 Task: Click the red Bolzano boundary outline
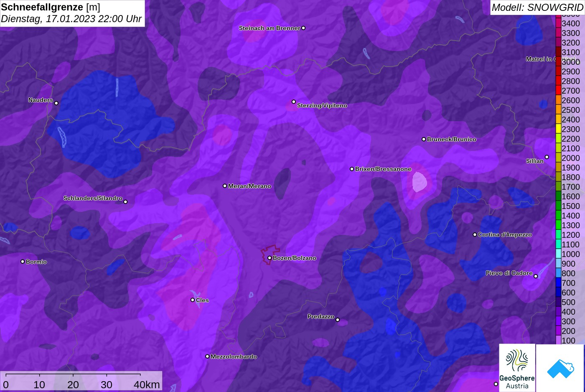(270, 254)
